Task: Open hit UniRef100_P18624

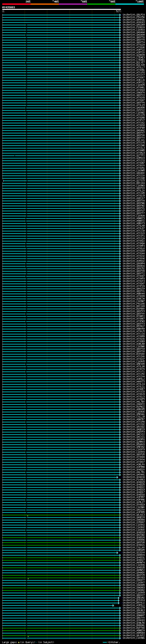Action: pos(133,27)
